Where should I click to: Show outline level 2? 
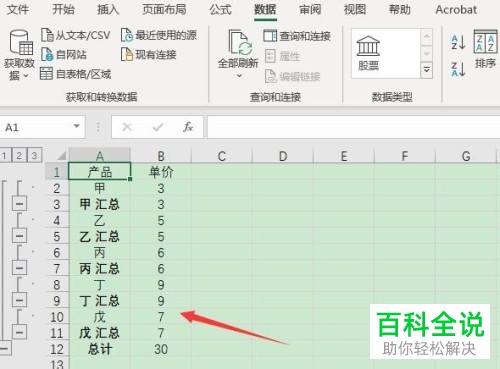19,155
